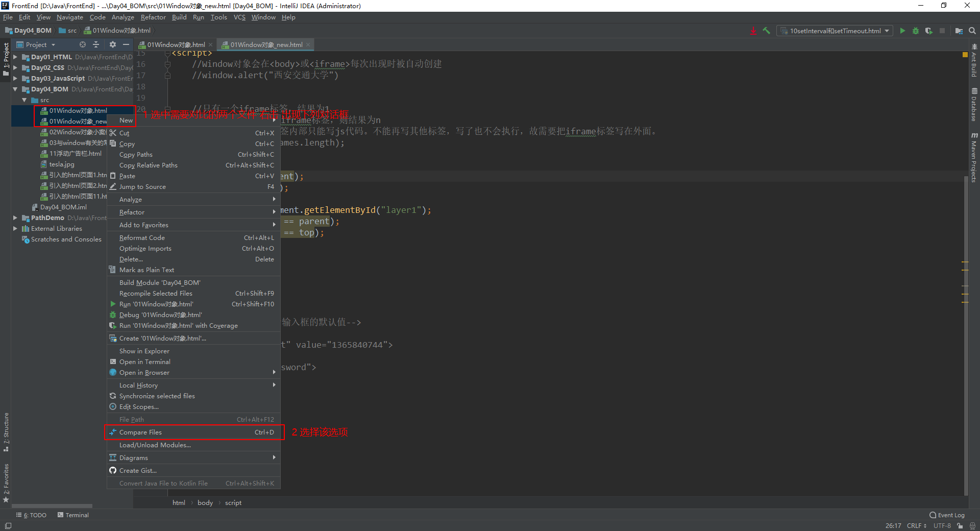Image resolution: width=980 pixels, height=531 pixels.
Task: Expand the PathDemo module
Action: (x=15, y=218)
